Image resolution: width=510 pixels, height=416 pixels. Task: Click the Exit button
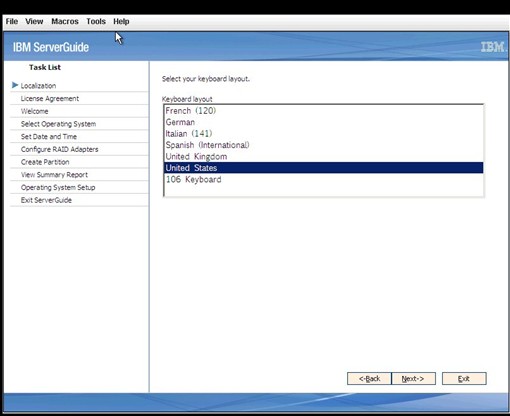click(464, 379)
